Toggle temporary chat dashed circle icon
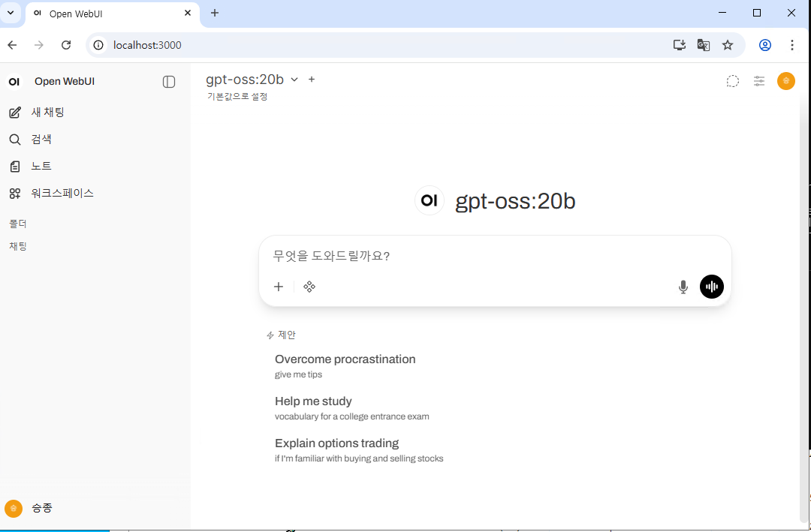This screenshot has height=532, width=811. click(x=732, y=81)
